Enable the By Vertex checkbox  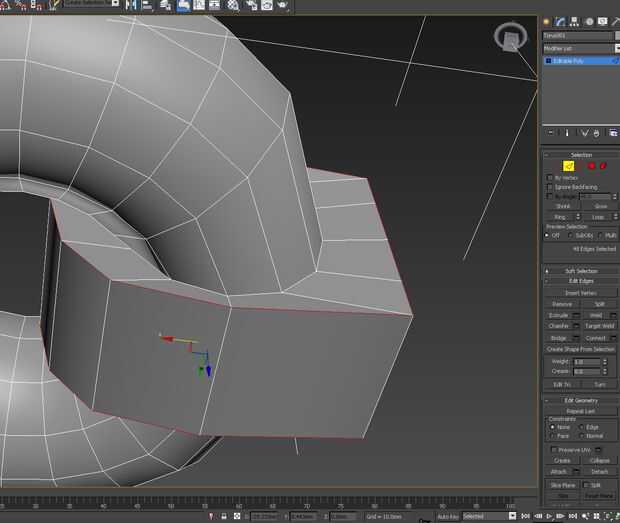(550, 178)
